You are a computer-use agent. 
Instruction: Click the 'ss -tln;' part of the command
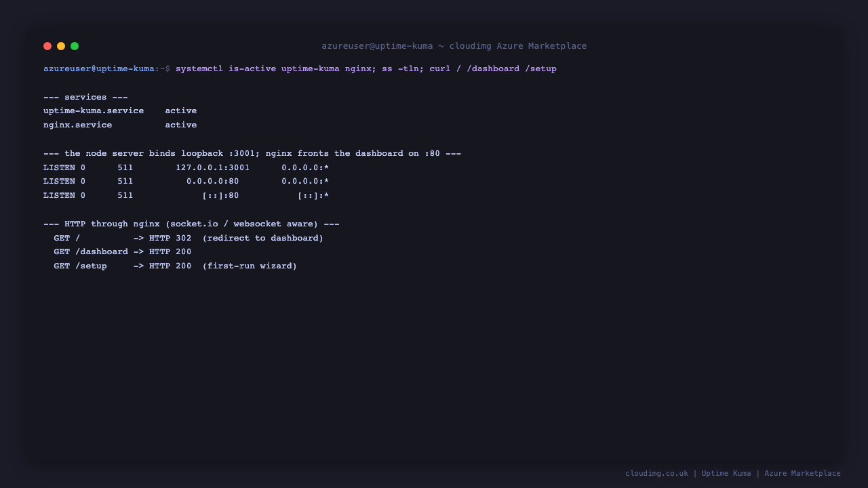pyautogui.click(x=403, y=68)
